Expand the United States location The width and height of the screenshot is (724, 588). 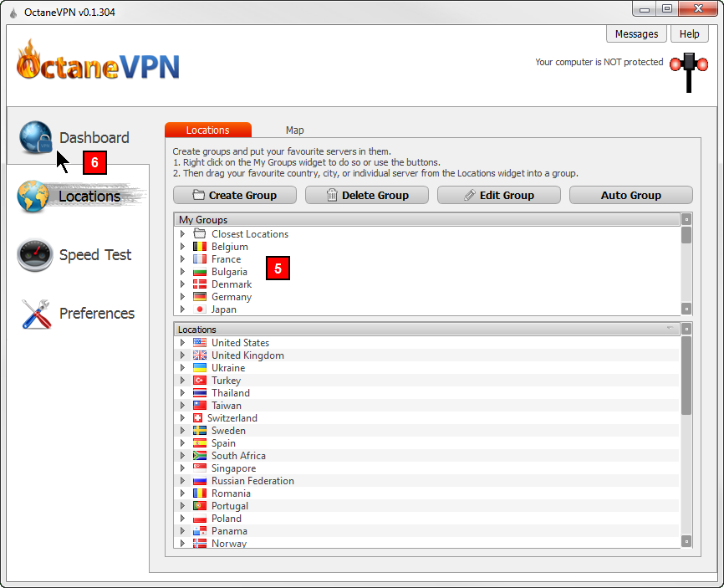[182, 342]
